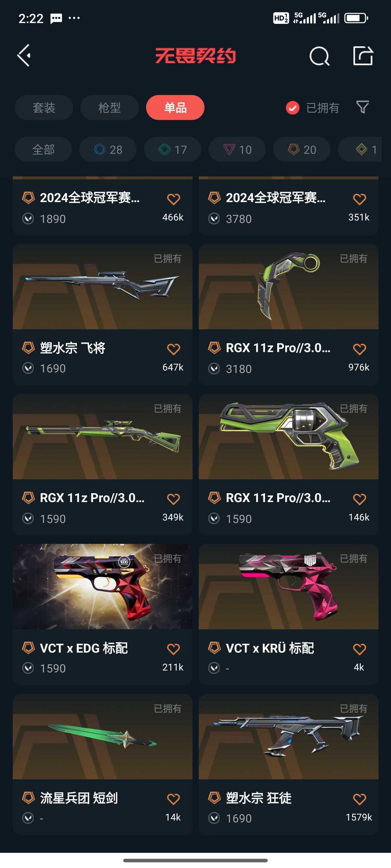Image resolution: width=391 pixels, height=868 pixels.
Task: Open the 单品 tab button
Action: click(x=175, y=107)
